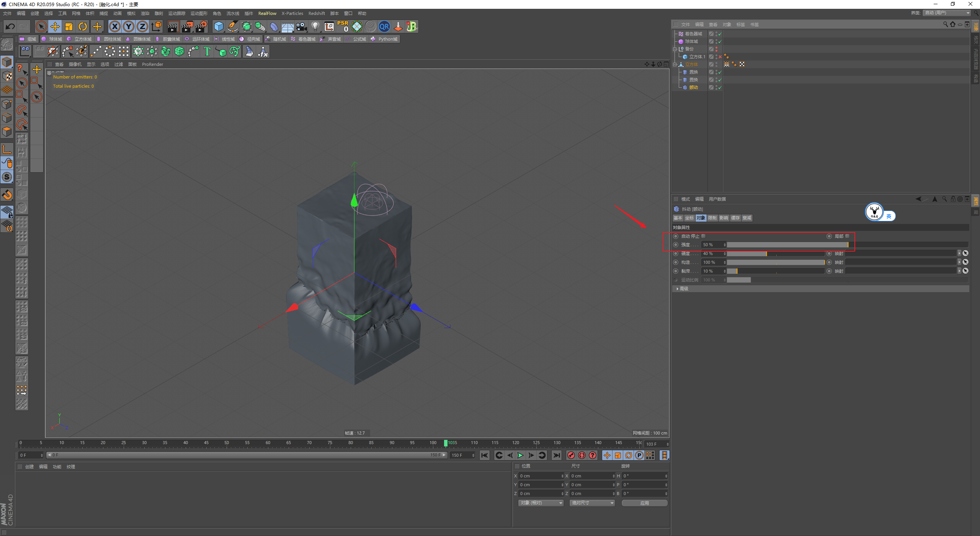Toggle the 局部 checkbox
This screenshot has width=980, height=536.
pos(847,236)
